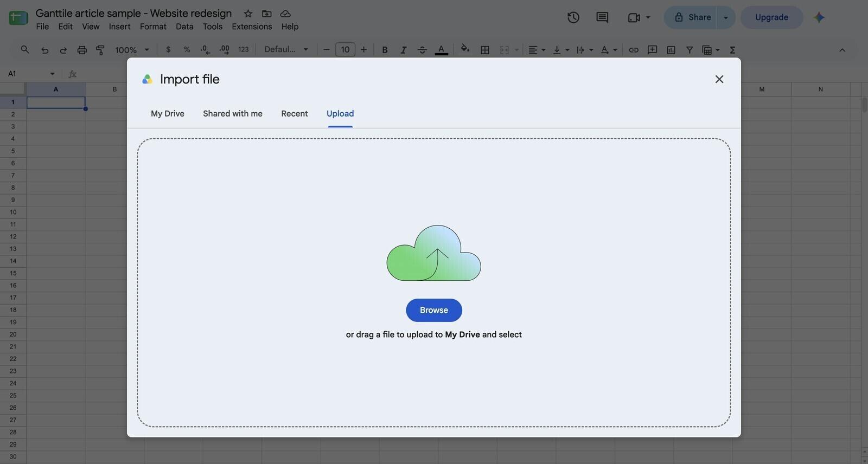Screen dimensions: 868x464
Task: Click the create filter icon
Action: (x=690, y=50)
